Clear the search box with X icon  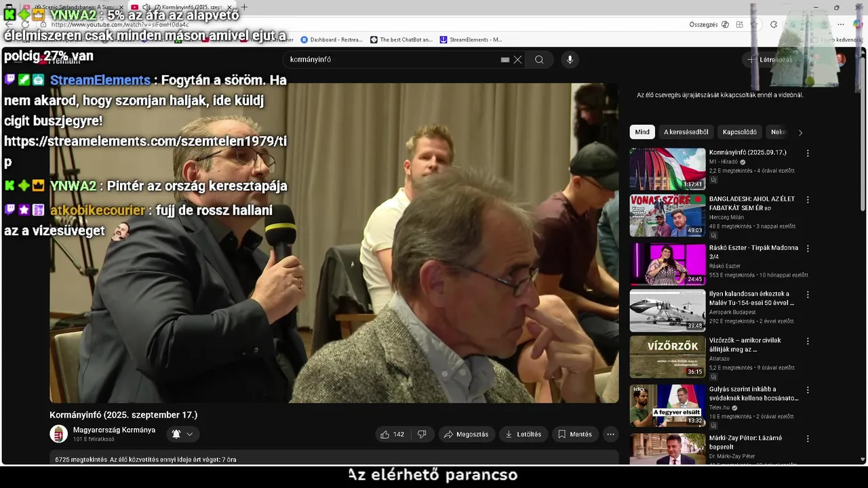click(517, 60)
